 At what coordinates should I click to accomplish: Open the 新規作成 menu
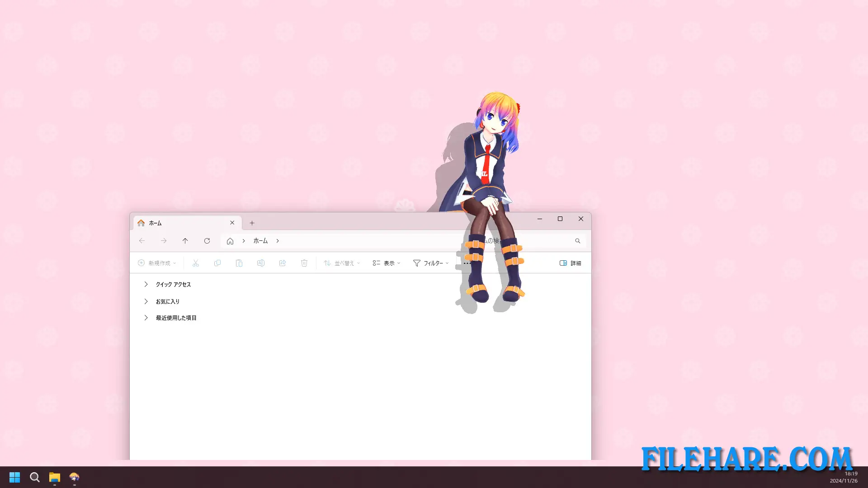click(x=157, y=263)
